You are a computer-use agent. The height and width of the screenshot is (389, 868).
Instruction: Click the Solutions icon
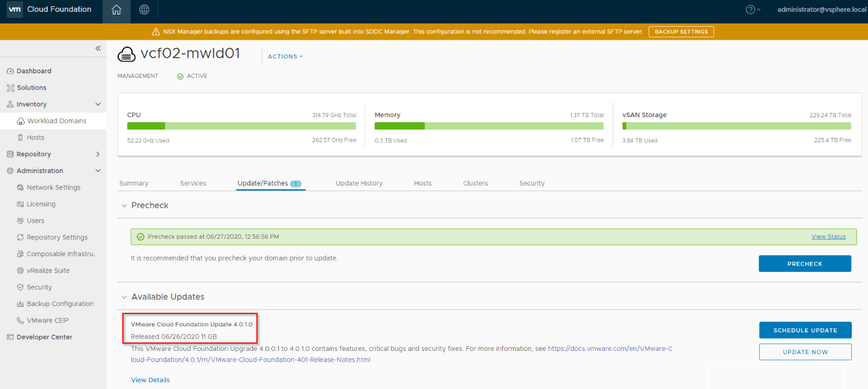tap(10, 87)
